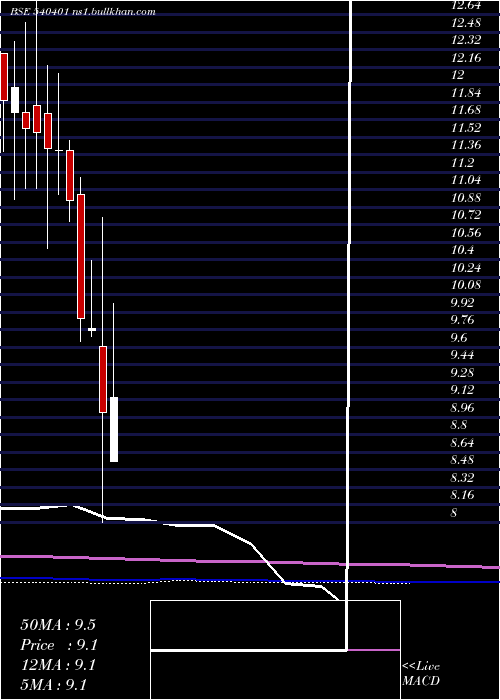Image resolution: width=500 pixels, height=700 pixels.
Task: Select the tall red candlestick near 10.24
Action: [x=81, y=256]
